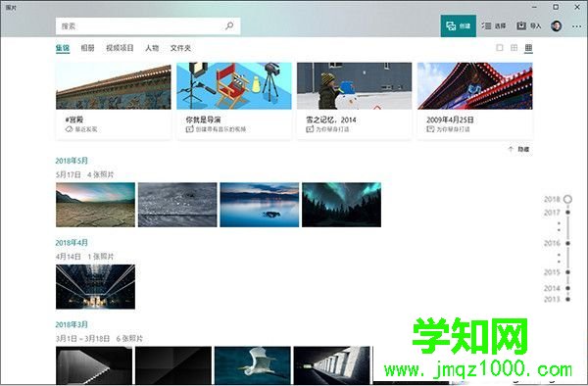Screen dimensions: 588x386
Task: Open the 你就是导演 video card
Action: pyautogui.click(x=234, y=101)
